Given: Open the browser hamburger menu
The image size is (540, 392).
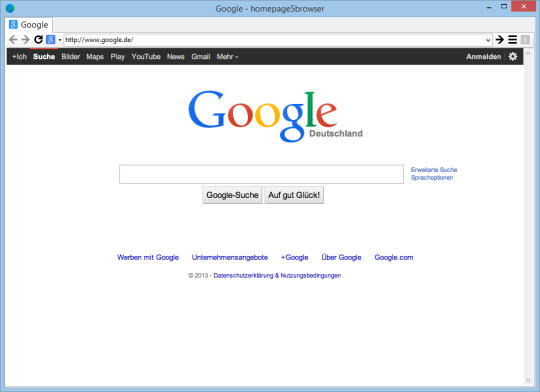Looking at the screenshot, I should coord(512,40).
